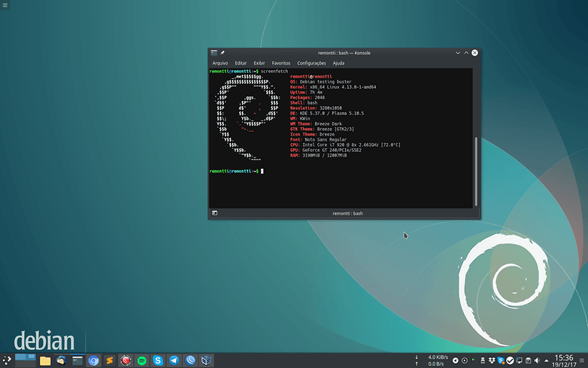Launch Skype from the taskbar launcher
Screen dimensions: 588x368
click(x=158, y=360)
